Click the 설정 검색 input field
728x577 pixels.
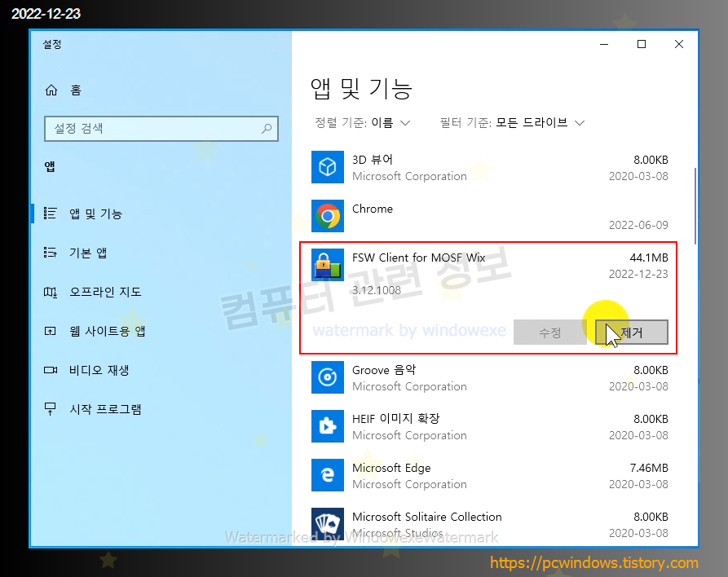click(x=161, y=129)
